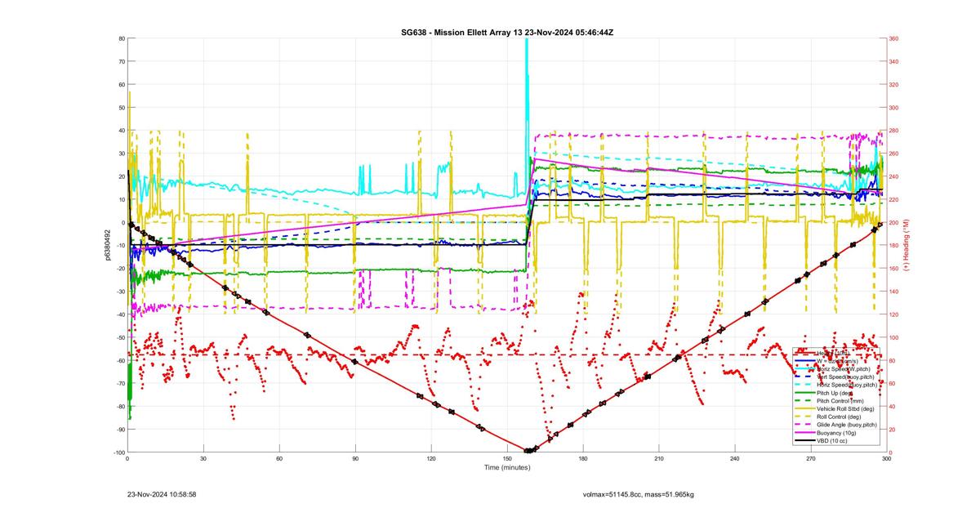Click the left y-axis tick label '40'
The width and height of the screenshot is (980, 508).
[x=121, y=131]
